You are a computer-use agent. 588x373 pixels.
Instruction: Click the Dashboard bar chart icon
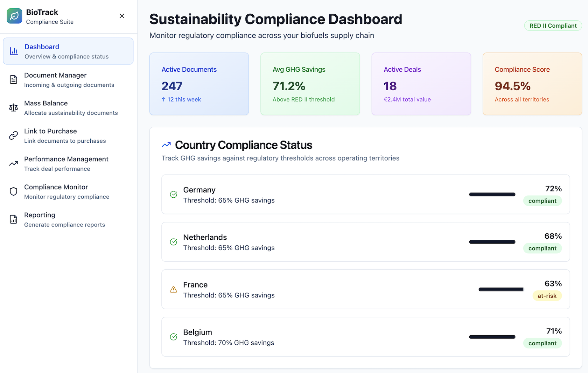click(14, 51)
